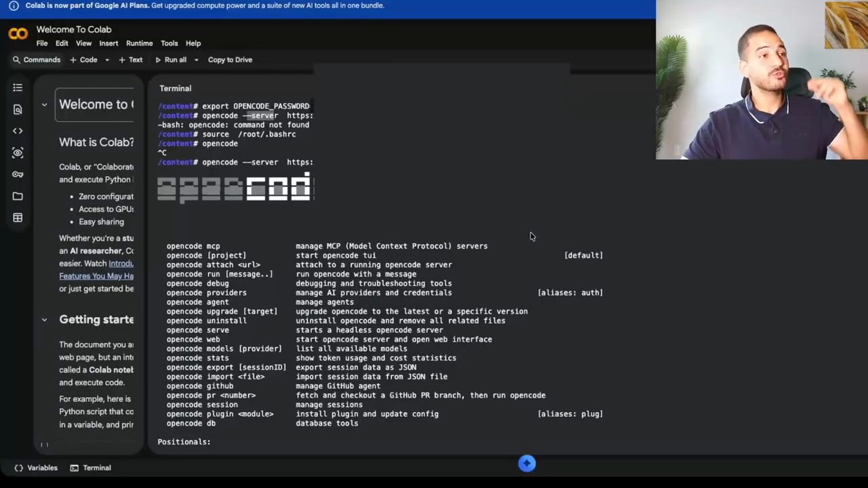Viewport: 868px width, 488px height.
Task: Open the Help menu
Action: click(x=193, y=43)
